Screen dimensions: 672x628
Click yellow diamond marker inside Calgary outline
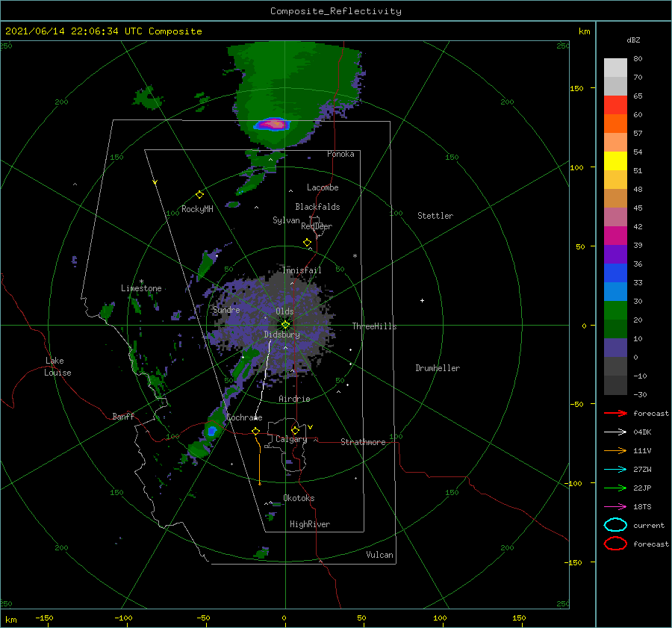pyautogui.click(x=295, y=430)
